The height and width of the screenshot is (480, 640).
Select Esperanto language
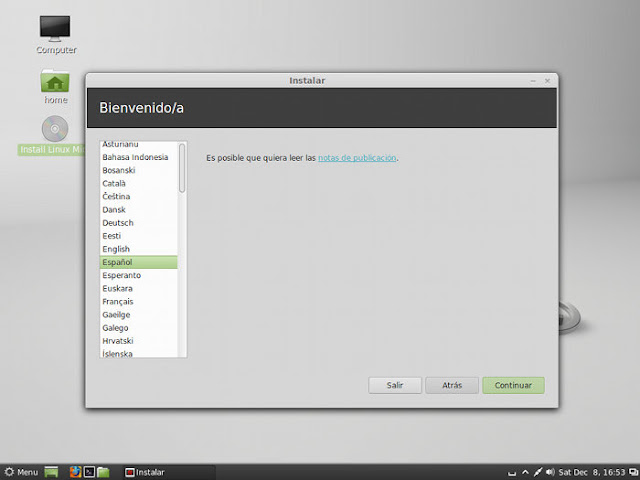[138, 275]
